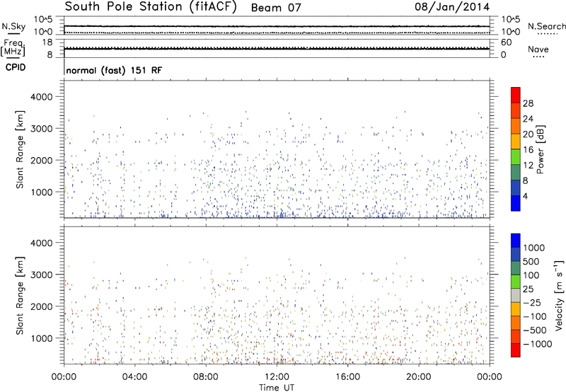Click the 'Nave' legend label
The width and height of the screenshot is (566, 392).
click(538, 50)
